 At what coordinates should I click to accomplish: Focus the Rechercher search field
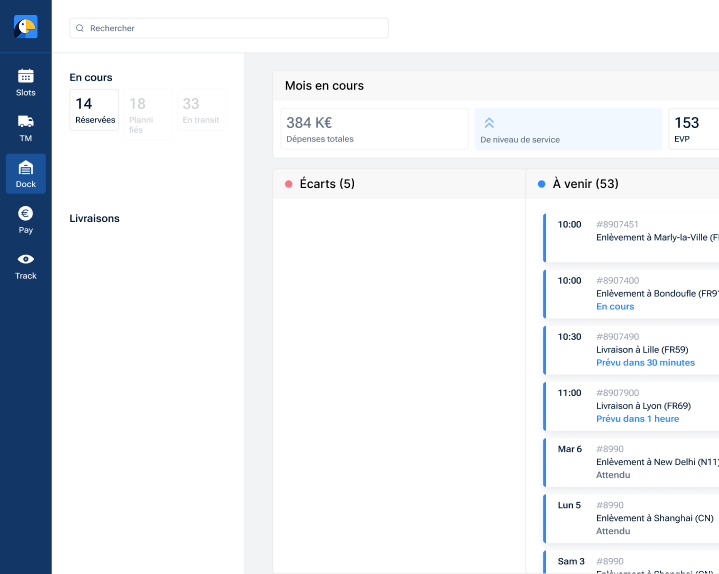(229, 28)
